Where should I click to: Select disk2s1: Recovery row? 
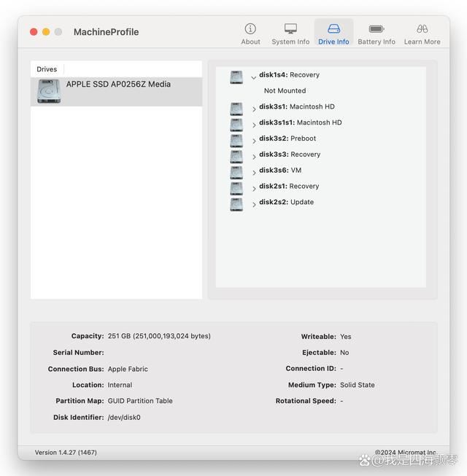[289, 186]
